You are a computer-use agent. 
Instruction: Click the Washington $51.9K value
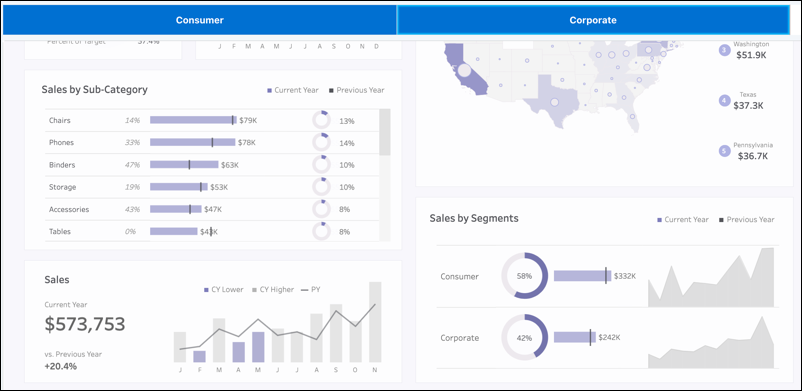tap(751, 55)
